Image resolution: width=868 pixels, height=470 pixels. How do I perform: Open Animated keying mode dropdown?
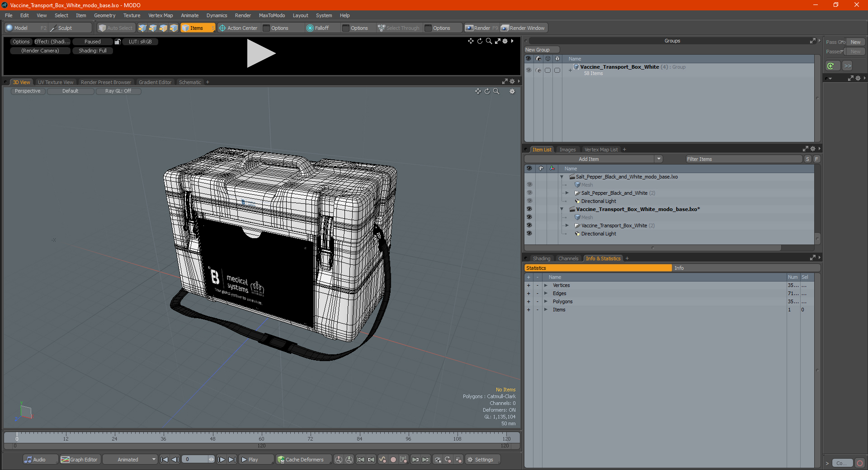130,460
